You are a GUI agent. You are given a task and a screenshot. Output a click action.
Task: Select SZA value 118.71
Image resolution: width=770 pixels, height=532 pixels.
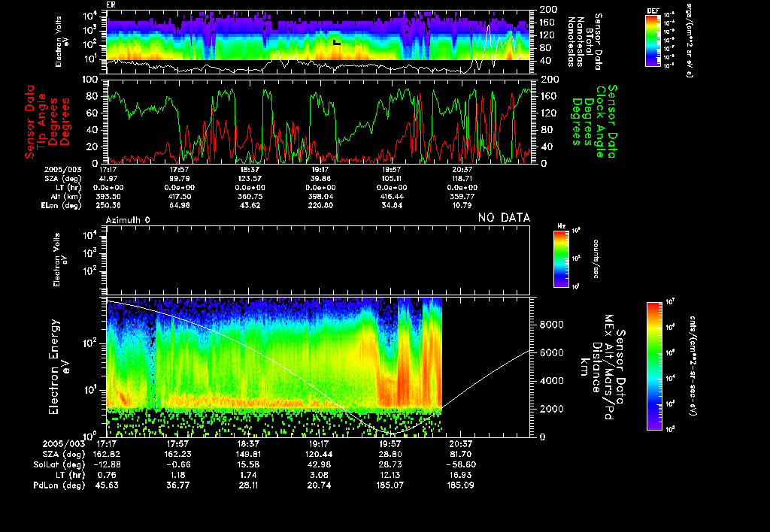462,179
